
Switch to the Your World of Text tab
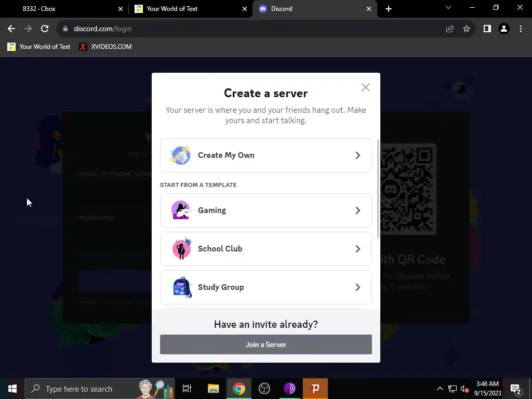click(190, 9)
